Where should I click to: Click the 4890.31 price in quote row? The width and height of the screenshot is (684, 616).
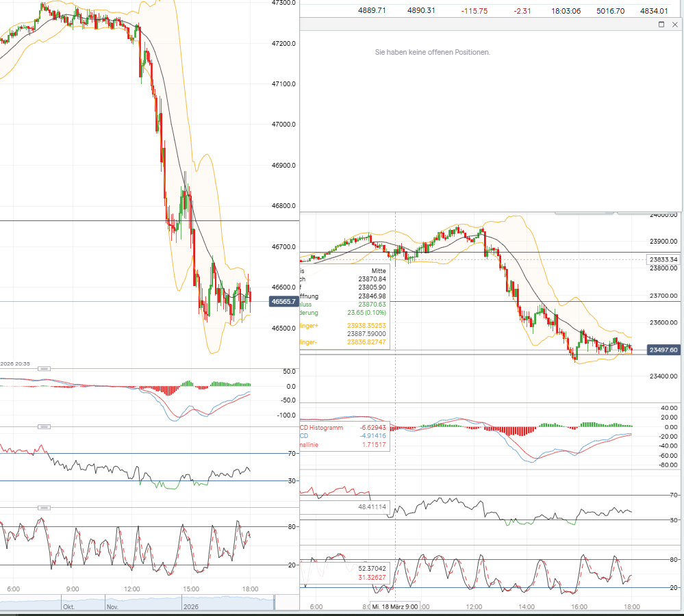click(x=421, y=11)
